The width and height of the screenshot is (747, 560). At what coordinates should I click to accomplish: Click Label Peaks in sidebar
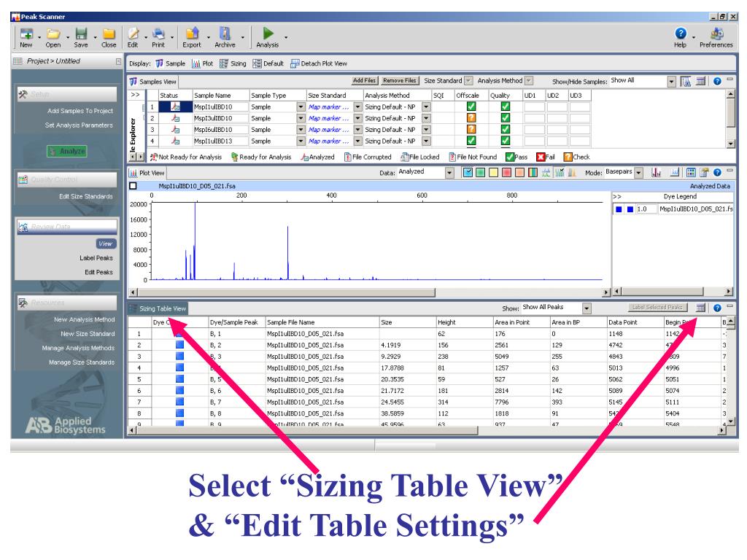96,258
